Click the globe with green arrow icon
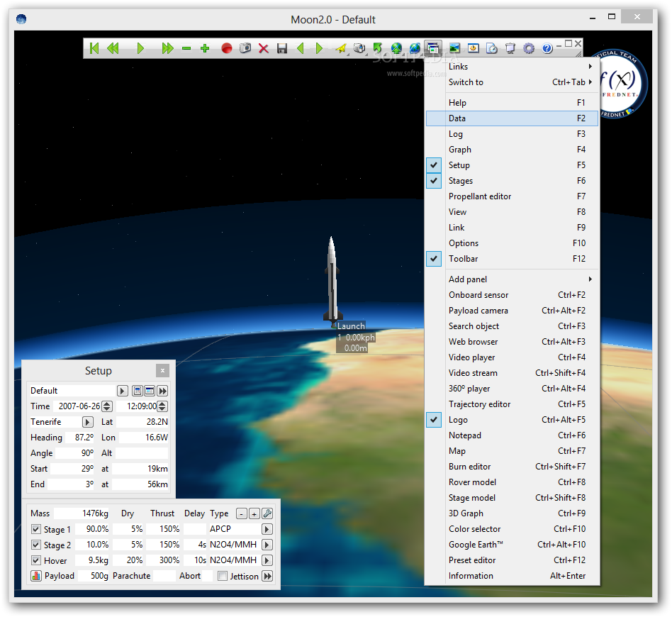672x617 pixels. tap(396, 48)
